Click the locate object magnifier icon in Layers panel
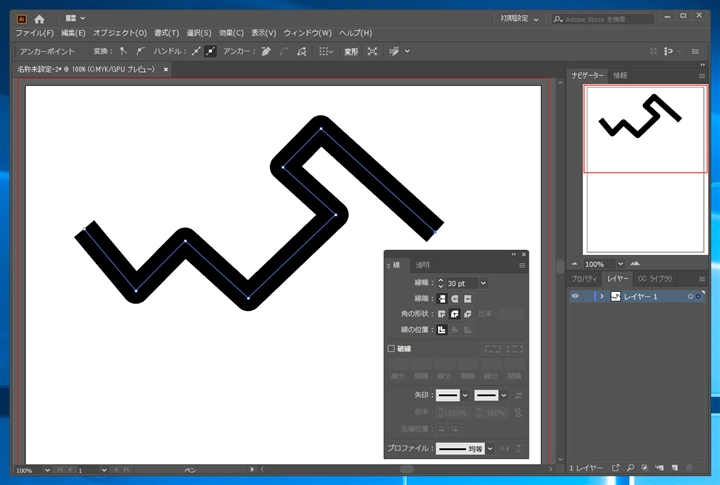720x485 pixels. 630,468
